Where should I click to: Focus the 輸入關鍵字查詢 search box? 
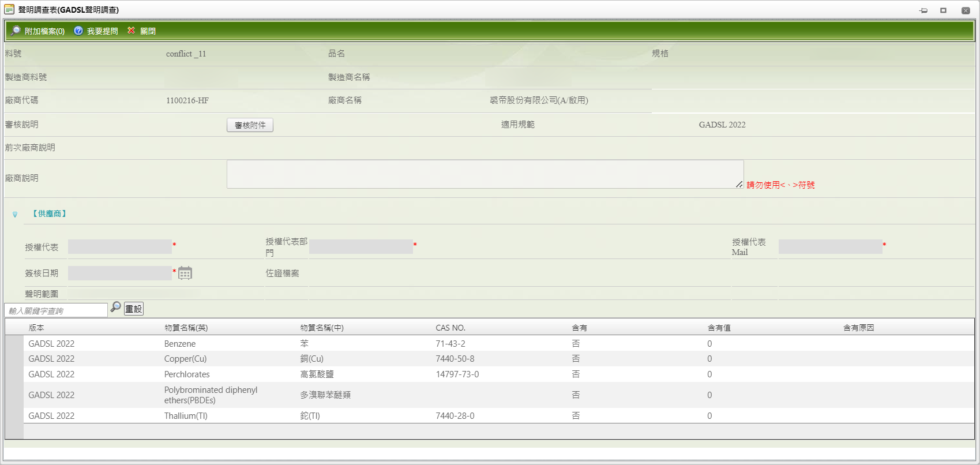tap(56, 310)
